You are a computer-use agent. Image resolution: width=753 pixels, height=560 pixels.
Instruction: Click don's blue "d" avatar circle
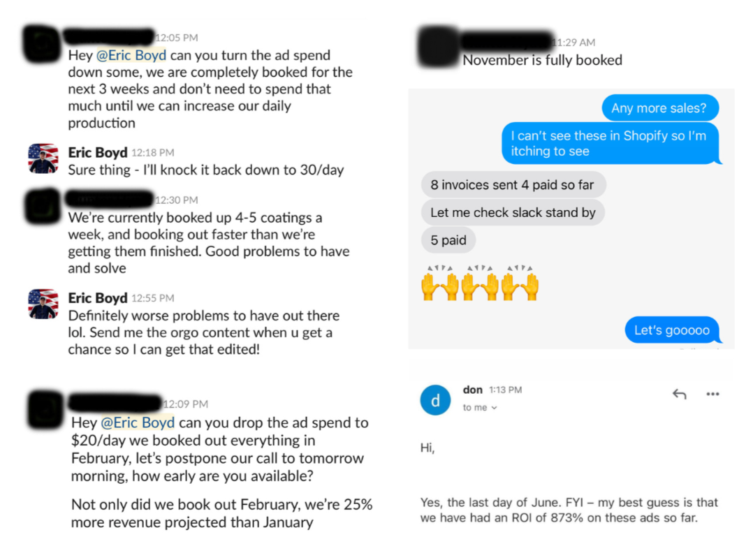point(435,400)
